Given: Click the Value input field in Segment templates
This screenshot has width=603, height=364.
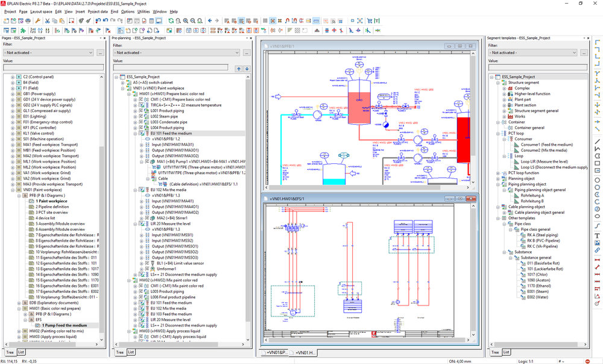Looking at the screenshot, I should coord(537,66).
